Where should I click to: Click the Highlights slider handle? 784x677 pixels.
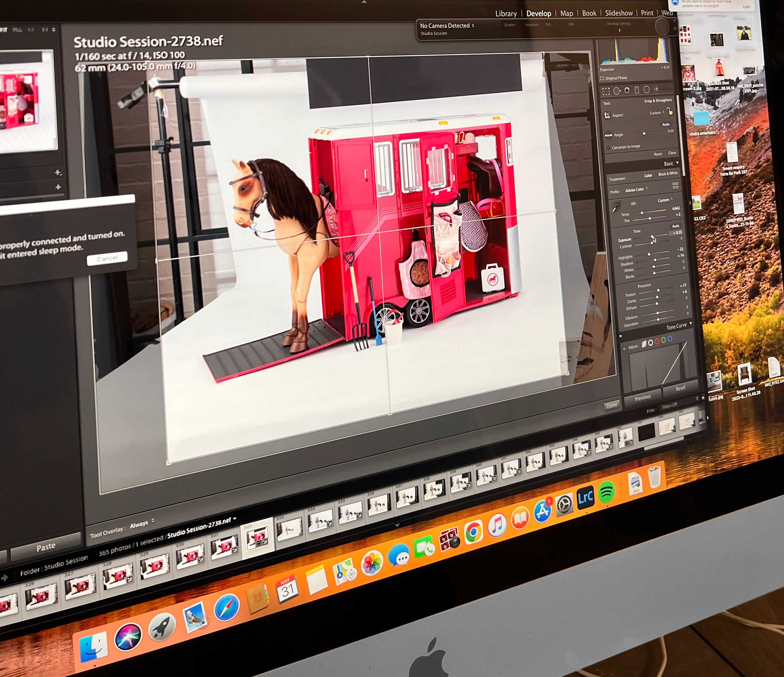(649, 254)
